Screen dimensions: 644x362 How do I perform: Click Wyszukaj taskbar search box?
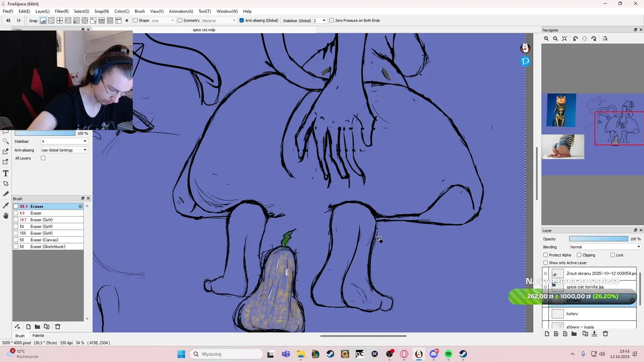coord(226,354)
